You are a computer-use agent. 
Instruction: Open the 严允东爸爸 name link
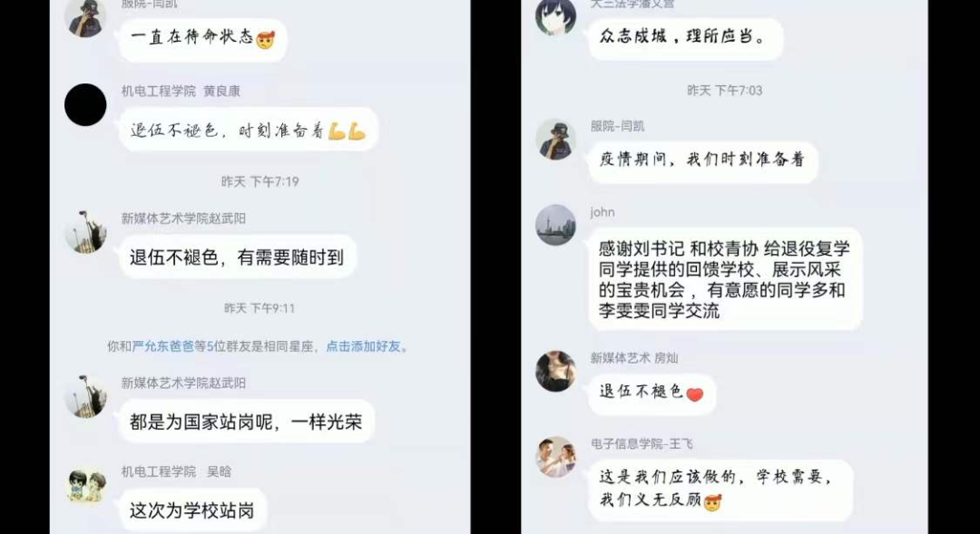click(x=163, y=346)
